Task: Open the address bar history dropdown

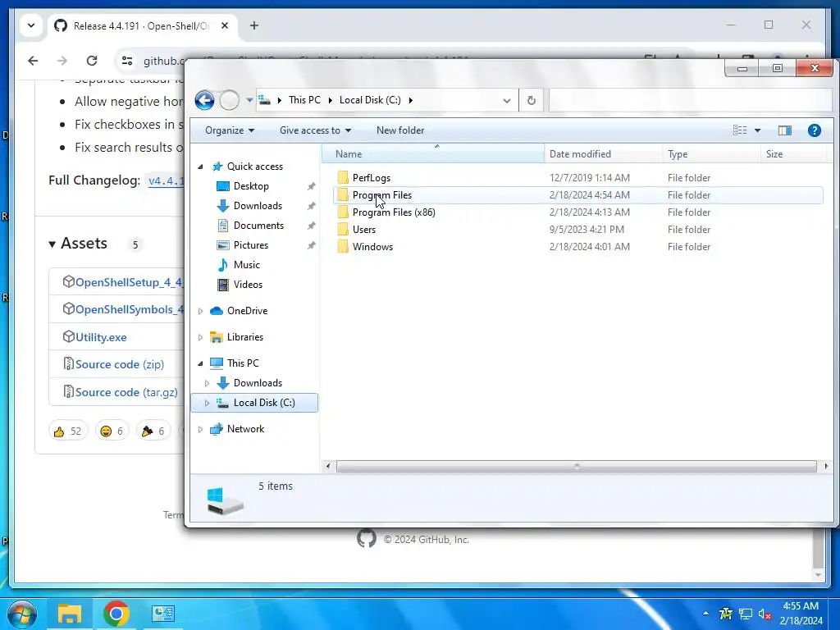Action: click(x=507, y=100)
